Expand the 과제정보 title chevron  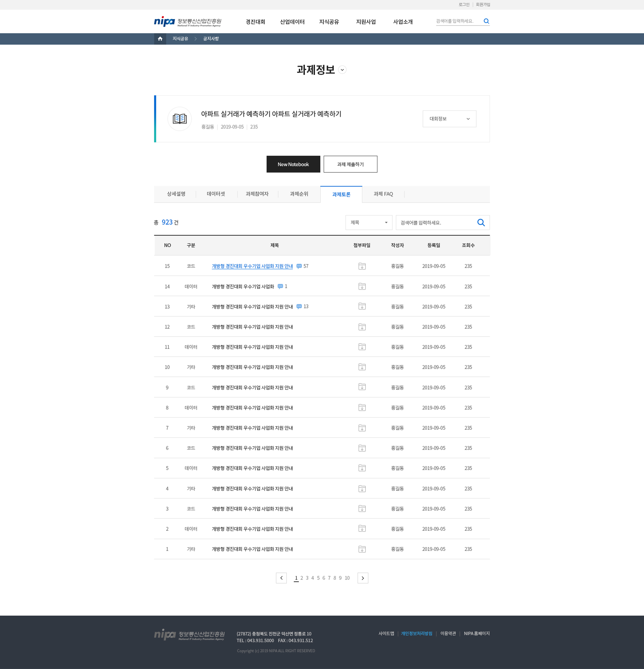pyautogui.click(x=342, y=70)
